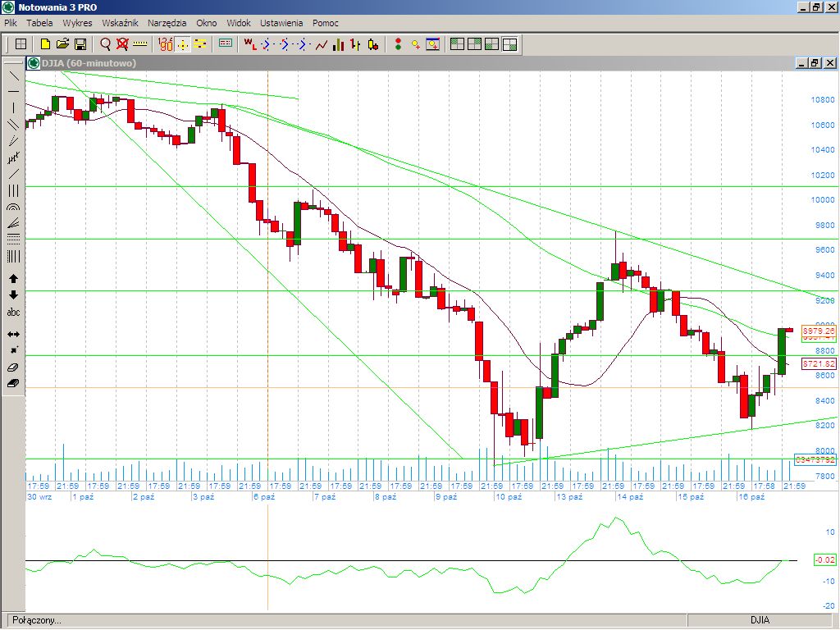Image resolution: width=840 pixels, height=630 pixels.
Task: Select the parallel channel lines tool
Action: tap(13, 125)
